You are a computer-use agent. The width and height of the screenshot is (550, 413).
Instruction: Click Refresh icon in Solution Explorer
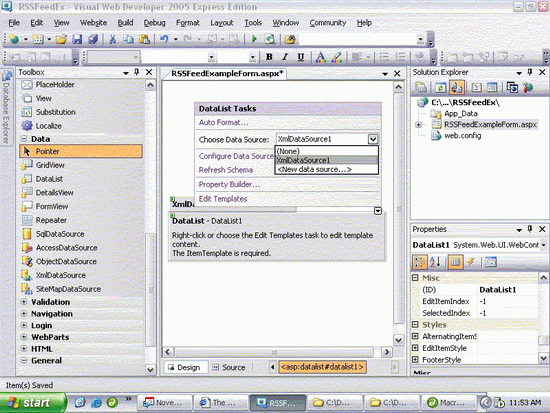[441, 87]
